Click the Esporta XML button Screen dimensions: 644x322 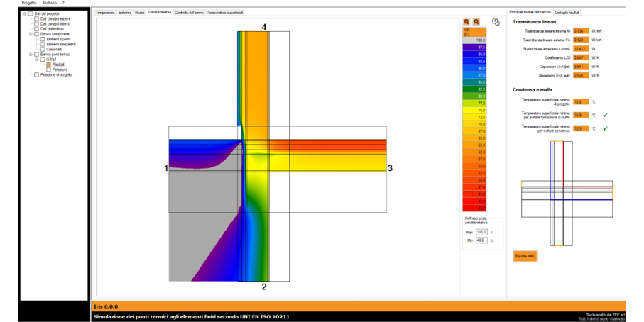[x=525, y=256]
